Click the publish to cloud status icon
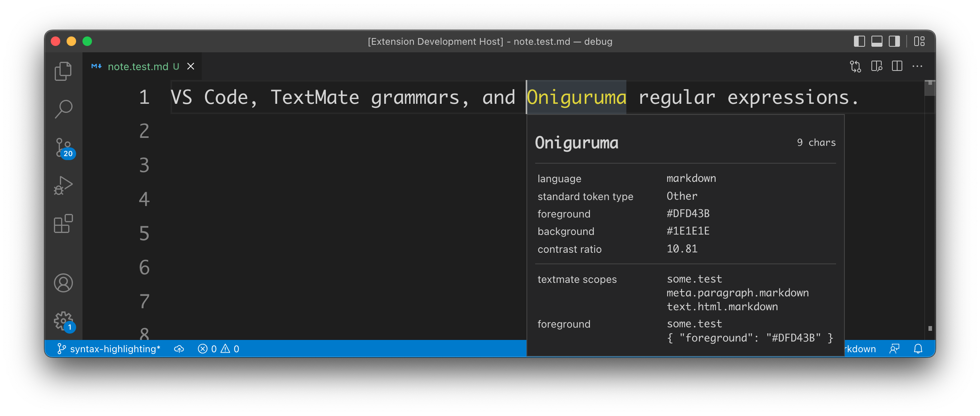 179,349
